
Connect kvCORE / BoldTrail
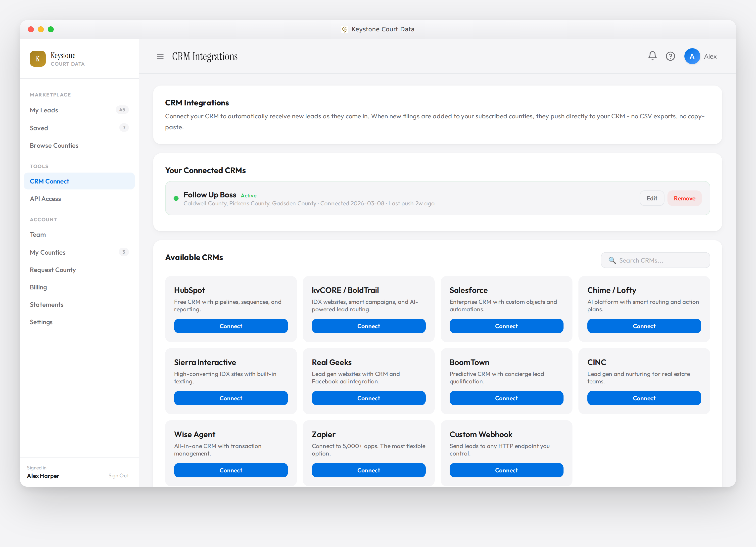369,326
